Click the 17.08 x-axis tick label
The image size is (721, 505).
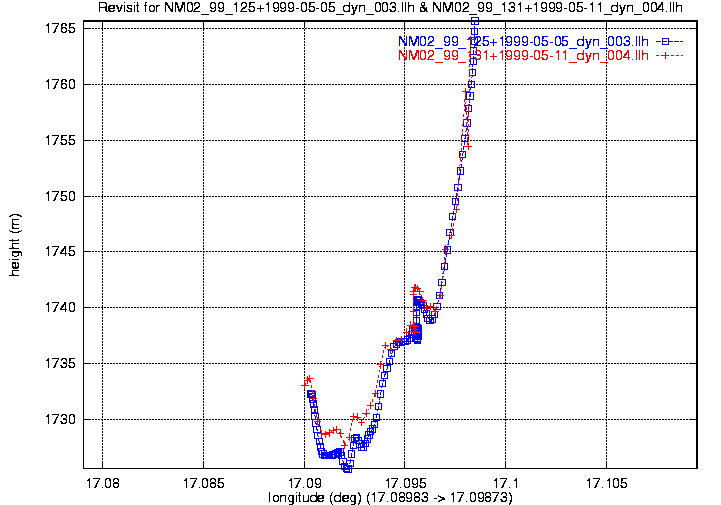point(102,482)
